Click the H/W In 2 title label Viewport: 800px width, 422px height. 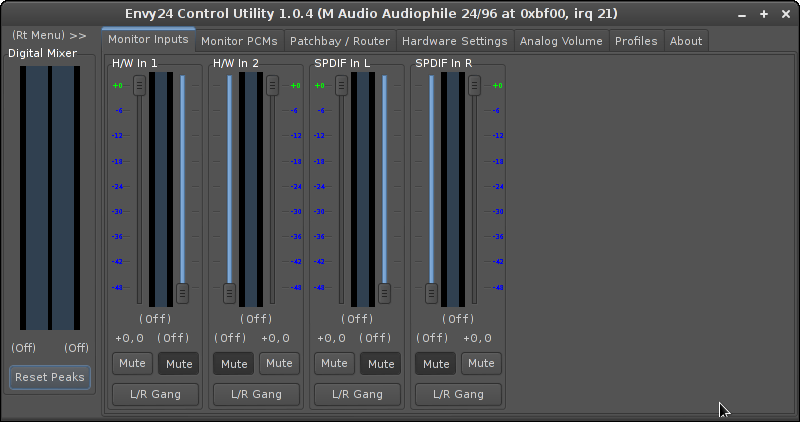236,63
